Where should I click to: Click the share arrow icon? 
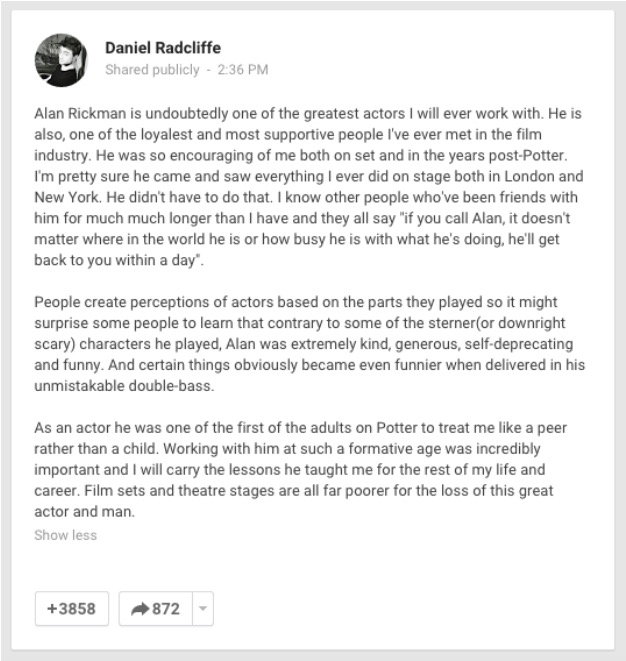tap(138, 608)
